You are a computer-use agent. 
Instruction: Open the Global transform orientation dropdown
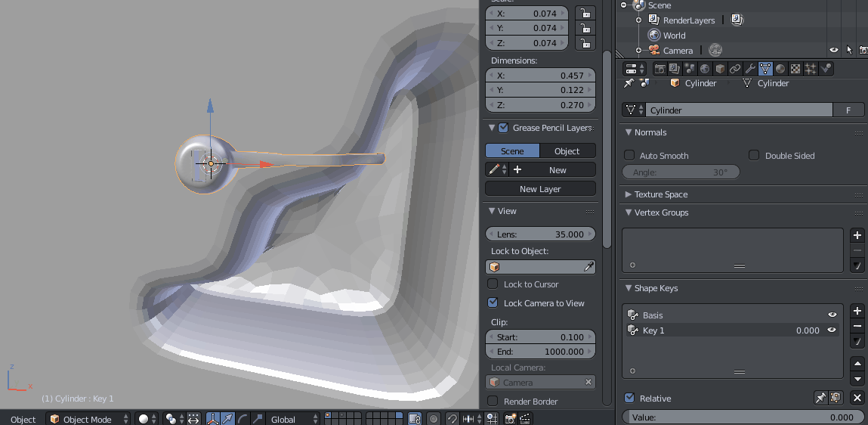pos(293,419)
